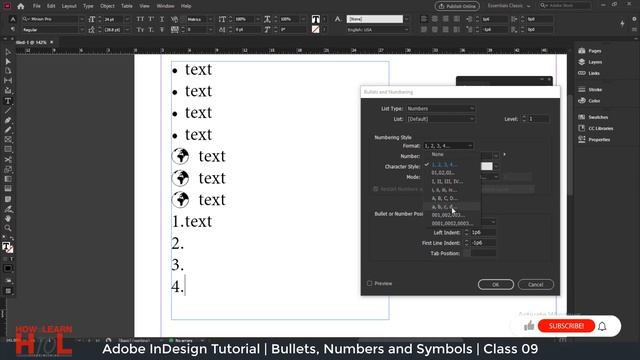Click the All Caps TT icon

pyautogui.click(x=140, y=19)
